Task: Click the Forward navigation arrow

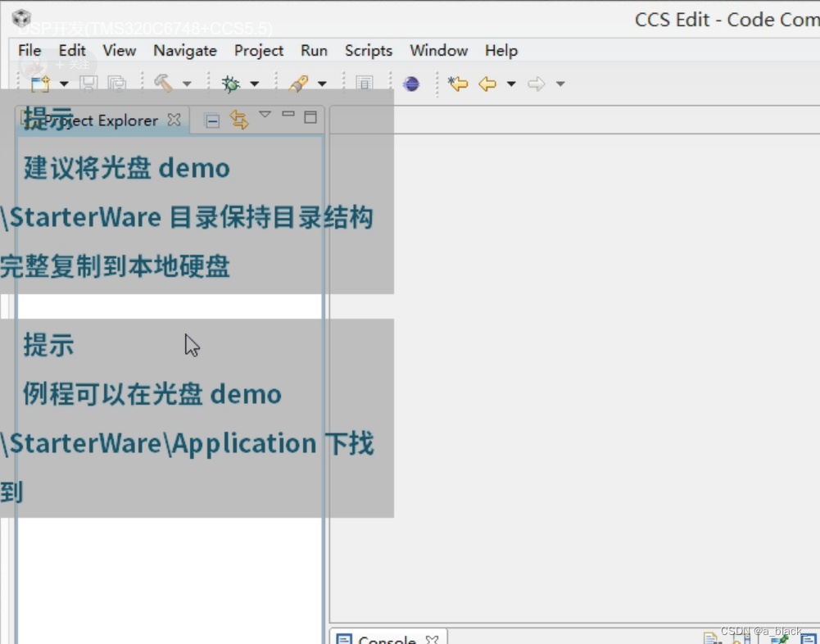Action: click(536, 84)
